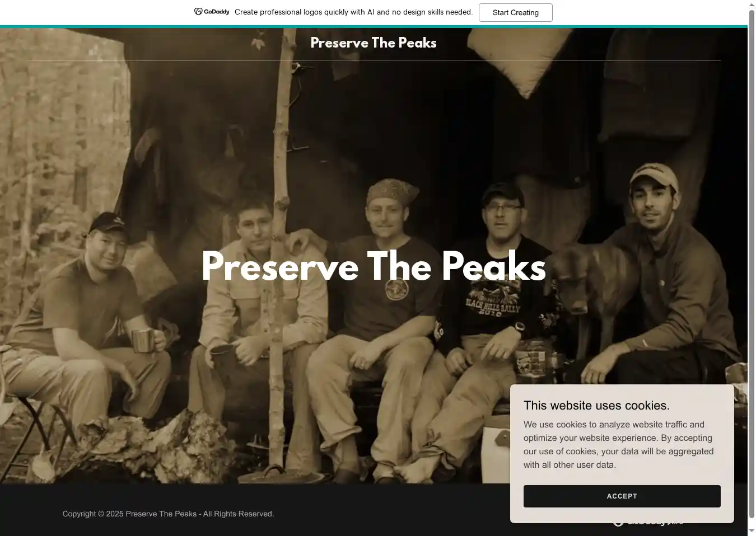Click the GoDaddy logo in top banner

pos(212,12)
